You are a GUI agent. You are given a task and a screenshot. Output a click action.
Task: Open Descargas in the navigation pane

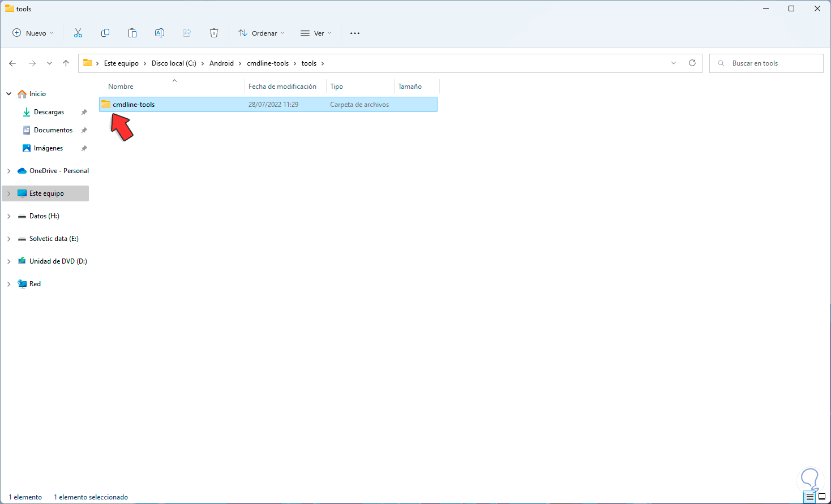49,112
